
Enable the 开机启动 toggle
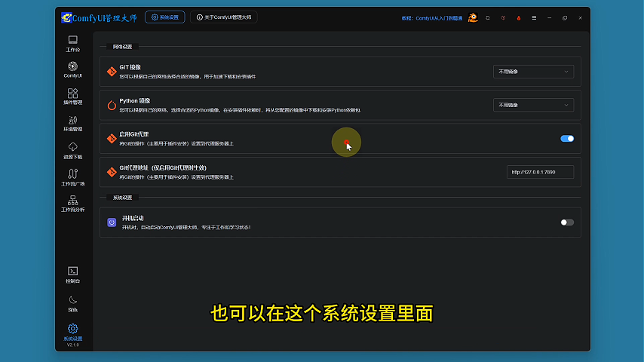pyautogui.click(x=567, y=222)
